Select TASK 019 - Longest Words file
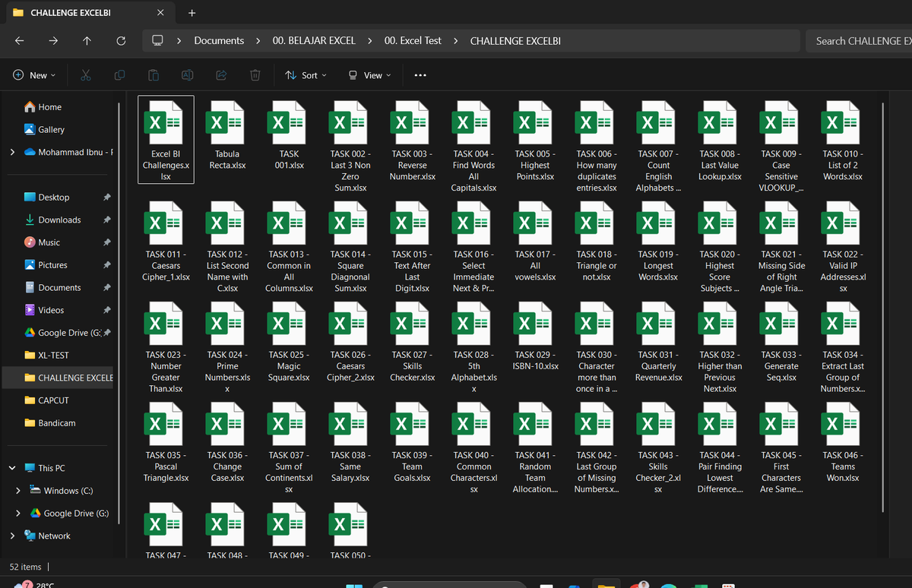This screenshot has width=912, height=588. coord(658,242)
